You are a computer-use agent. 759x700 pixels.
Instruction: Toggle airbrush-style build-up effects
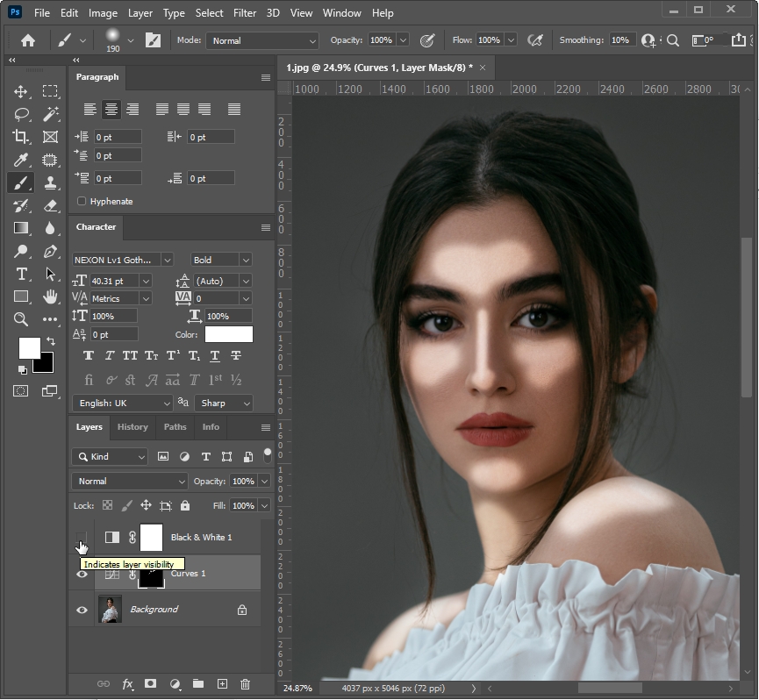[x=535, y=40]
